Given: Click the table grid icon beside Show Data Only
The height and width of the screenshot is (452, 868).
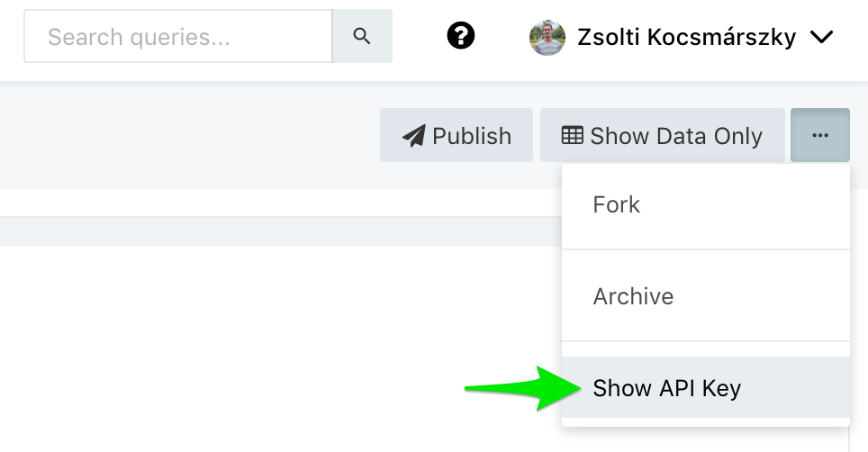Looking at the screenshot, I should (x=573, y=135).
